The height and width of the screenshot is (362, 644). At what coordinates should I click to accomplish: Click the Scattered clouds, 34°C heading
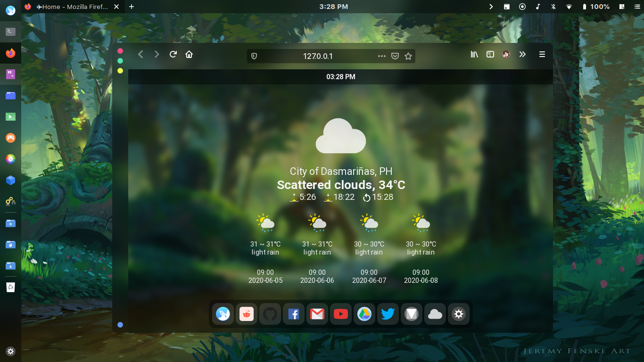[x=341, y=185]
